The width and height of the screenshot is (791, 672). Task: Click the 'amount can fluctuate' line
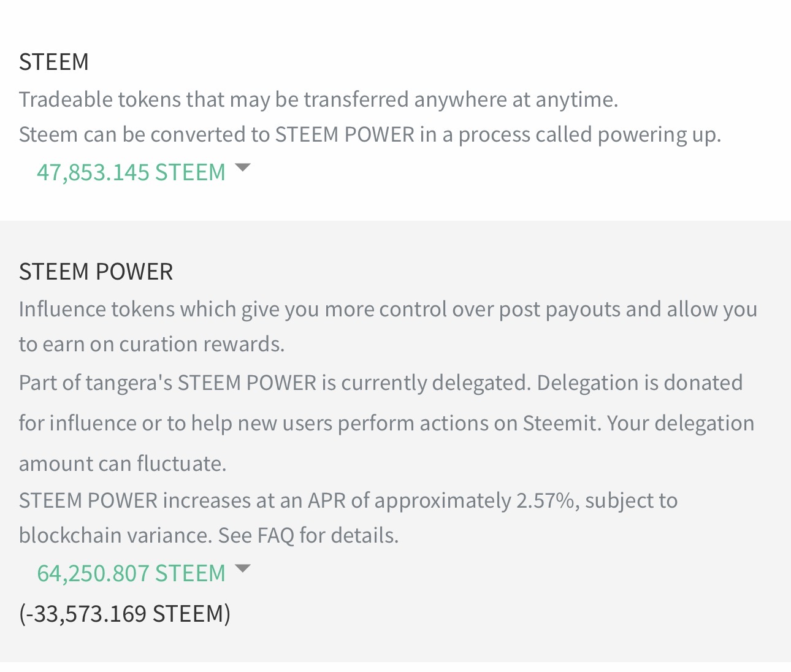point(123,464)
